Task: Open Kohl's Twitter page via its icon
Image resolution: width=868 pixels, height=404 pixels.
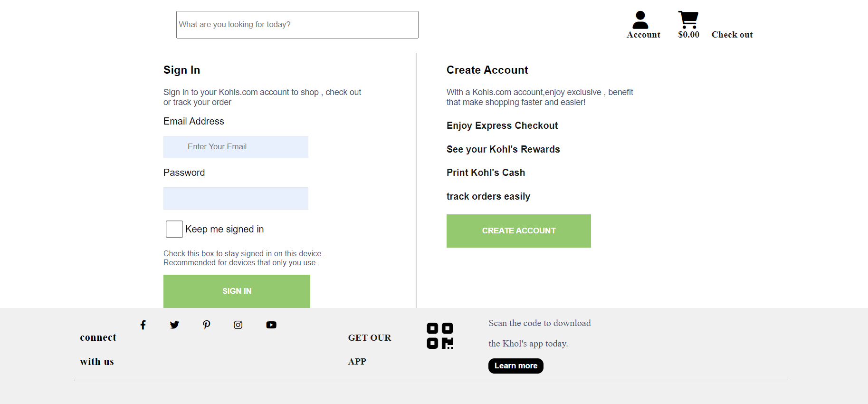Action: click(x=174, y=325)
